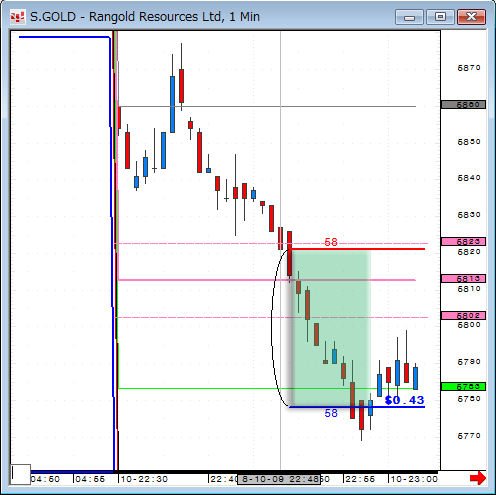Click the pink 5802 price marker
This screenshot has width=496, height=495.
point(463,315)
